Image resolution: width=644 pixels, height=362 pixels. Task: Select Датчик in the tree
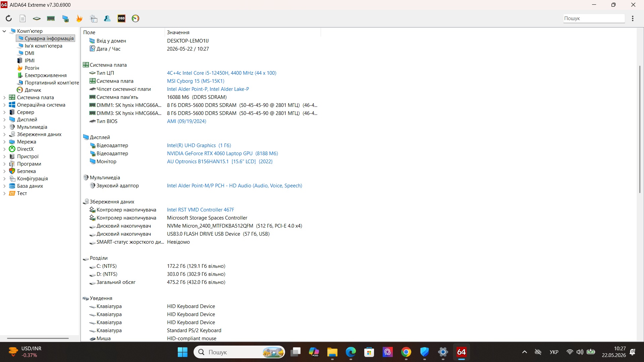coord(33,90)
